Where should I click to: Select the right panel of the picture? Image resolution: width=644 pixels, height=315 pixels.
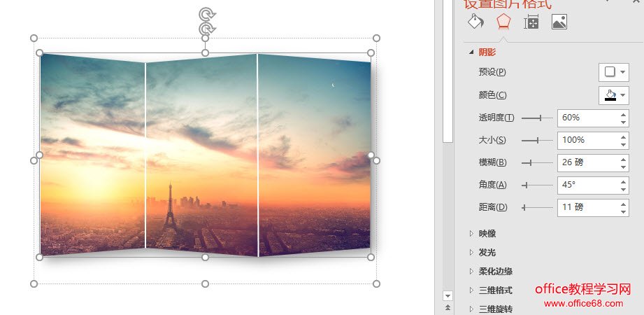[x=315, y=155]
